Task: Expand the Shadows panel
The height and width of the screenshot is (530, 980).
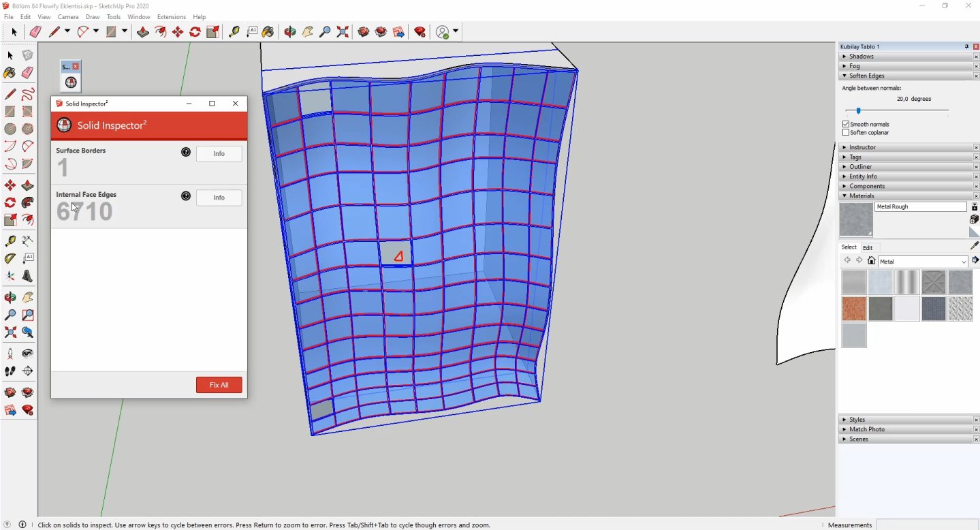Action: tap(861, 57)
